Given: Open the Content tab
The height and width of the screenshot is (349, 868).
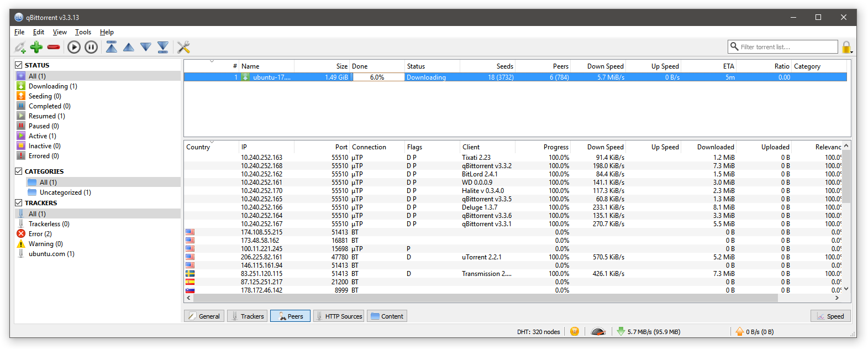Looking at the screenshot, I should pyautogui.click(x=387, y=316).
